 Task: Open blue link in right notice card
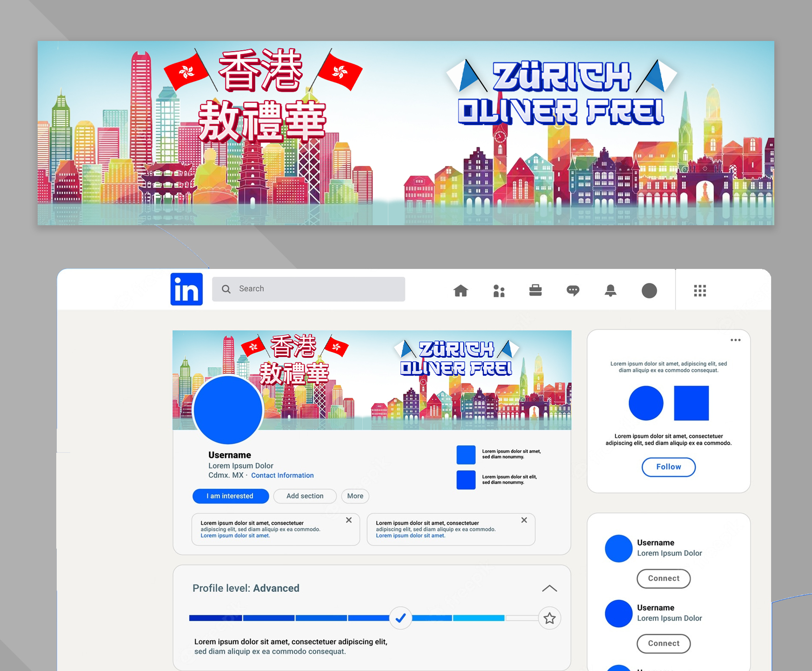coord(411,536)
